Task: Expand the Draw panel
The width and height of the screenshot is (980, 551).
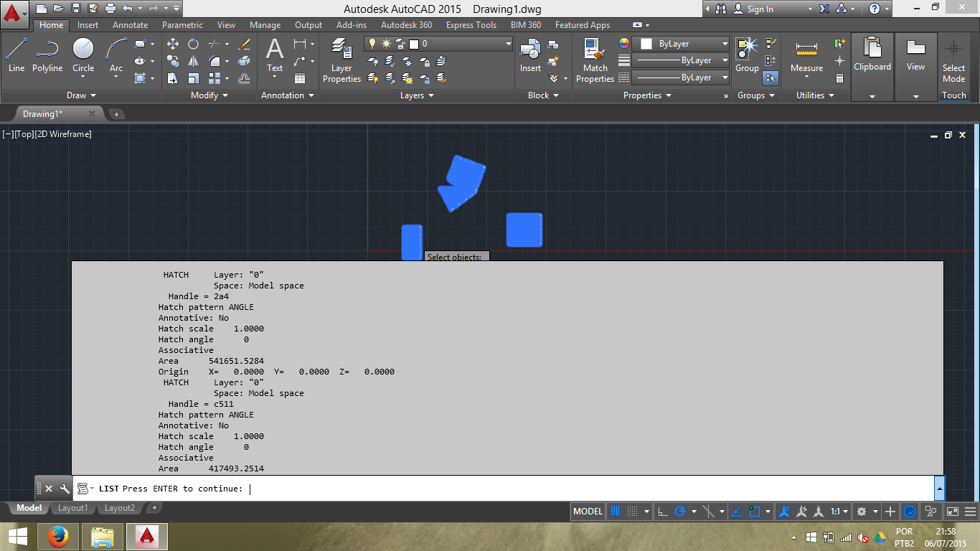Action: (x=81, y=95)
